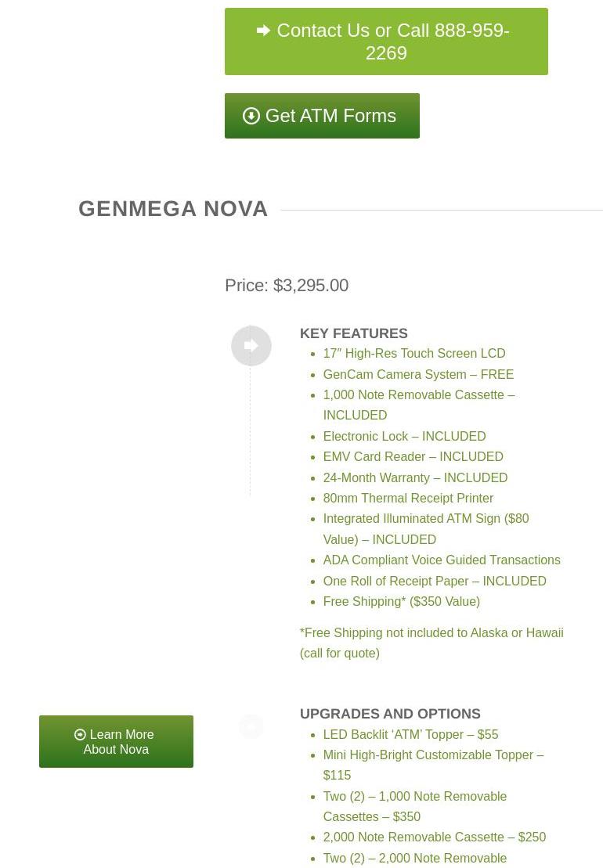Image resolution: width=603 pixels, height=868 pixels.
Task: Click the download icon in the Get ATM Forms button
Action: [251, 116]
